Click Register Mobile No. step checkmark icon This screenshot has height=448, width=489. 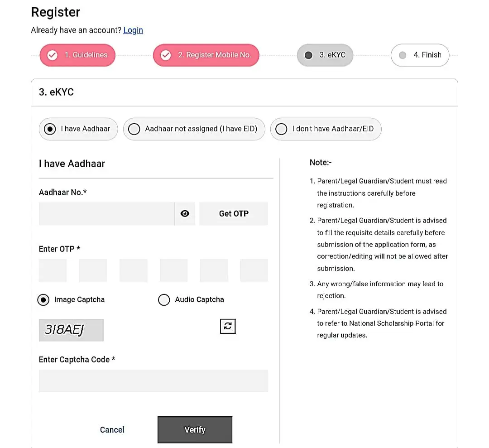[166, 55]
